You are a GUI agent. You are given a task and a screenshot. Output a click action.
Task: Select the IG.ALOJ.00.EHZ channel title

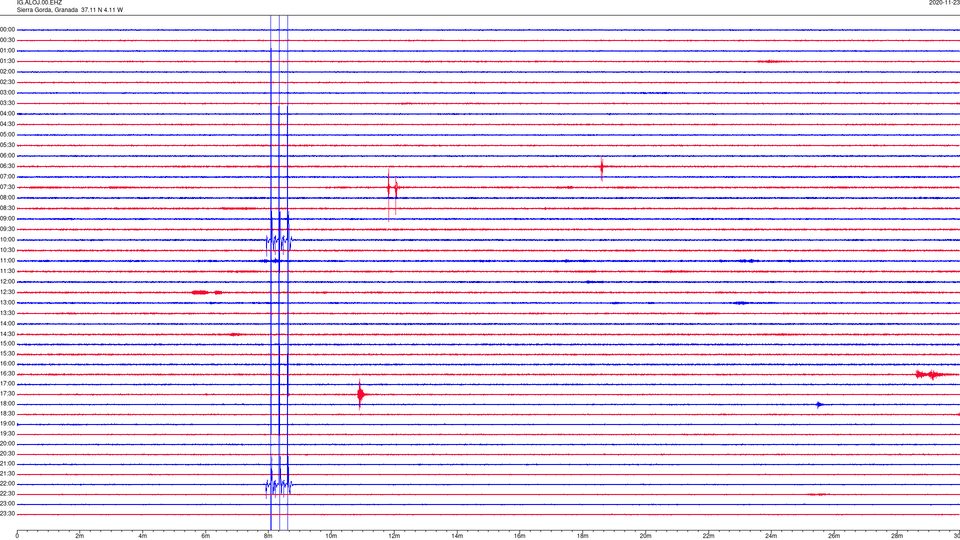tap(39, 3)
